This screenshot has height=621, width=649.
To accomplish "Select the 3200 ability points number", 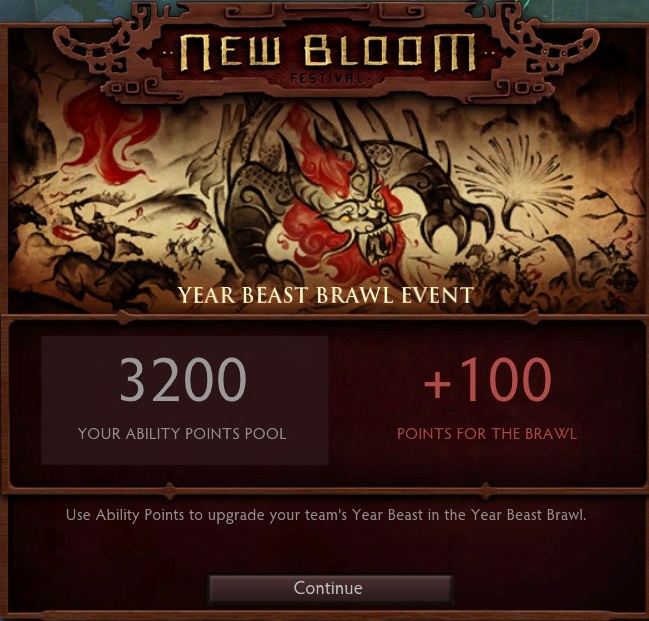I will coord(183,380).
